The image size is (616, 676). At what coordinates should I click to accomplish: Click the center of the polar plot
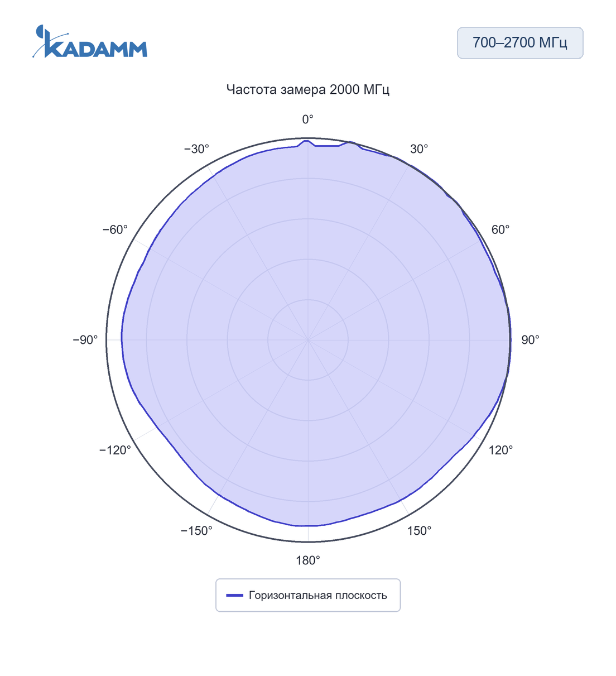[308, 340]
